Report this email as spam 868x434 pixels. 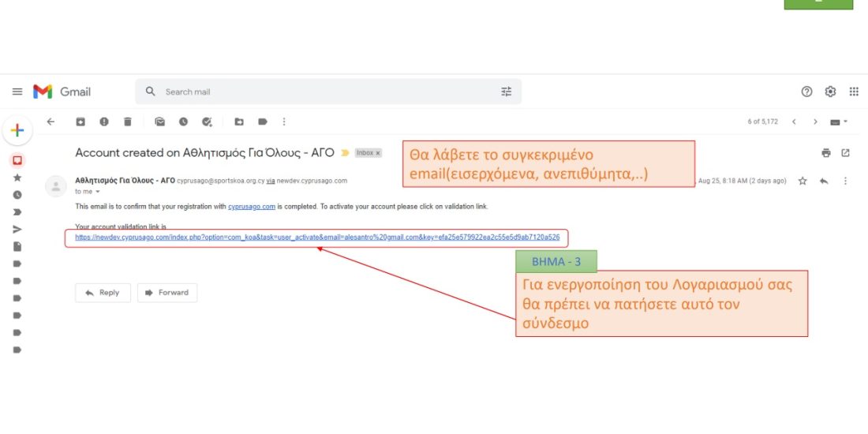(x=104, y=122)
